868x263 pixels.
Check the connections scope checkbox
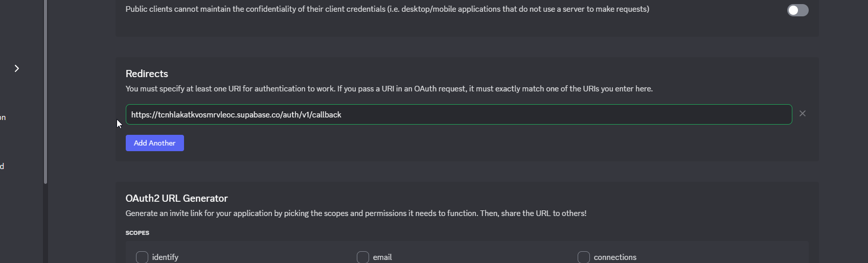click(584, 257)
